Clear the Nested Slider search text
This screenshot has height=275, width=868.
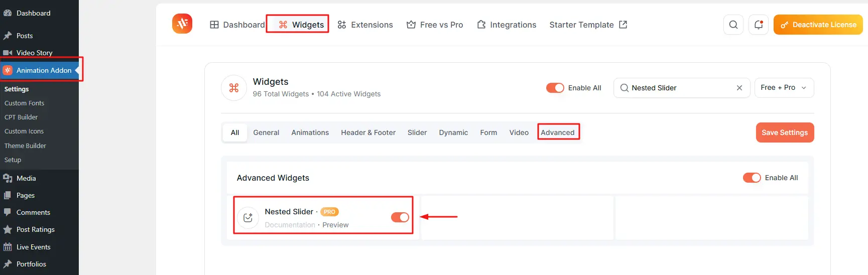[739, 88]
